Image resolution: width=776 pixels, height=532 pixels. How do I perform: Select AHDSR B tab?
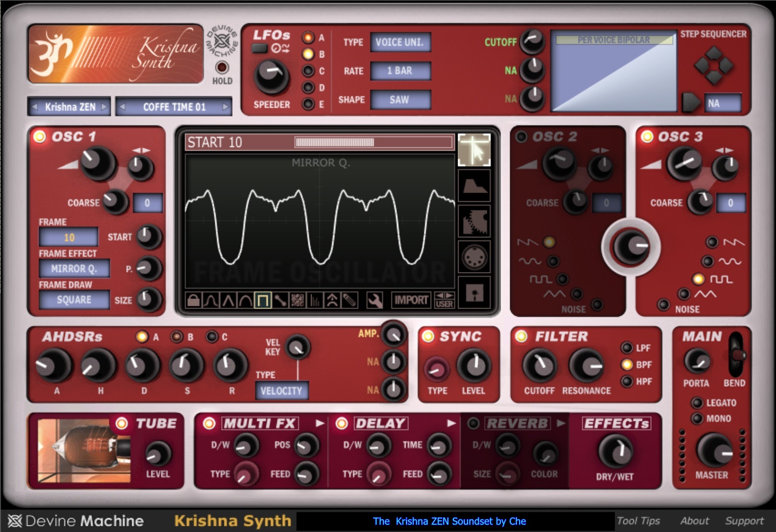(x=177, y=337)
